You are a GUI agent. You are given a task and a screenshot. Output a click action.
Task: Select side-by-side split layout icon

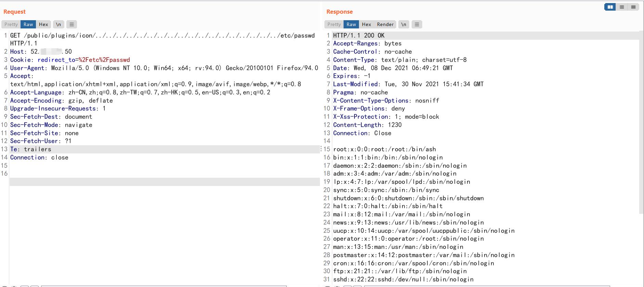click(610, 7)
